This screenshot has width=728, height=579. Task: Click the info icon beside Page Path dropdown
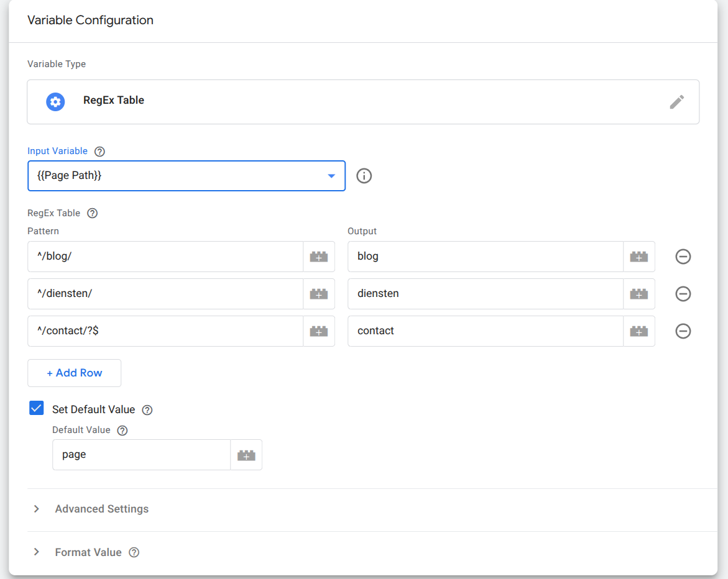364,176
